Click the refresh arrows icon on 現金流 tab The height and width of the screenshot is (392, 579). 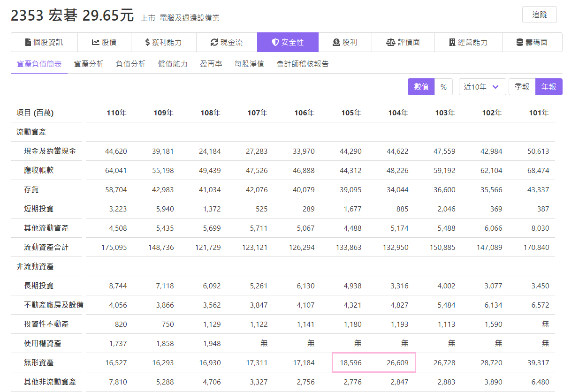pyautogui.click(x=214, y=42)
